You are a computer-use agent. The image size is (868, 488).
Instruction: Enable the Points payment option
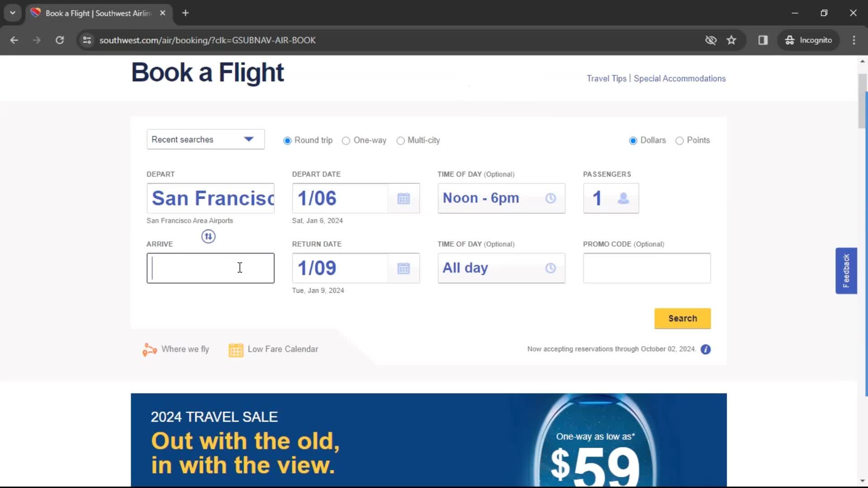[679, 140]
